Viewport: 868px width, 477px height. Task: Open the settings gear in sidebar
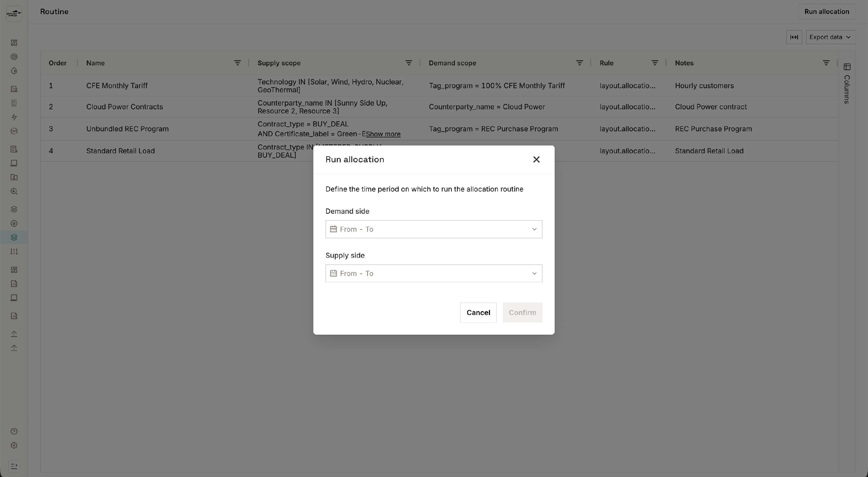[x=14, y=445]
